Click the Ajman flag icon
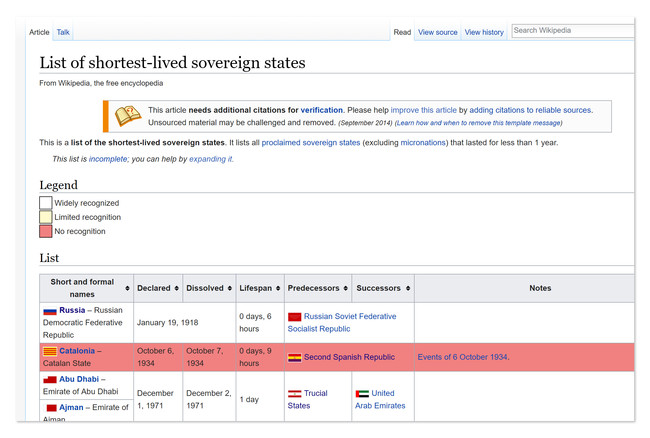Screen dimensions: 650x438 point(51,408)
